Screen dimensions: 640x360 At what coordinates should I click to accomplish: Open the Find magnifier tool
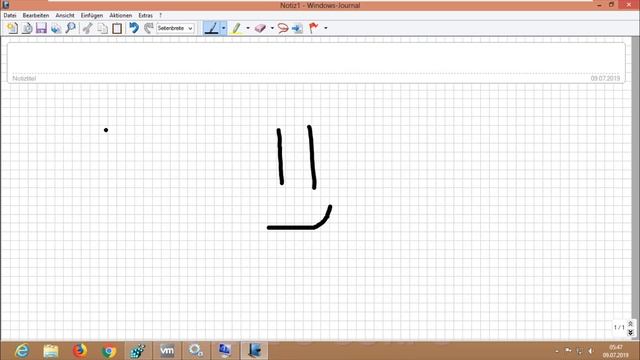point(71,28)
